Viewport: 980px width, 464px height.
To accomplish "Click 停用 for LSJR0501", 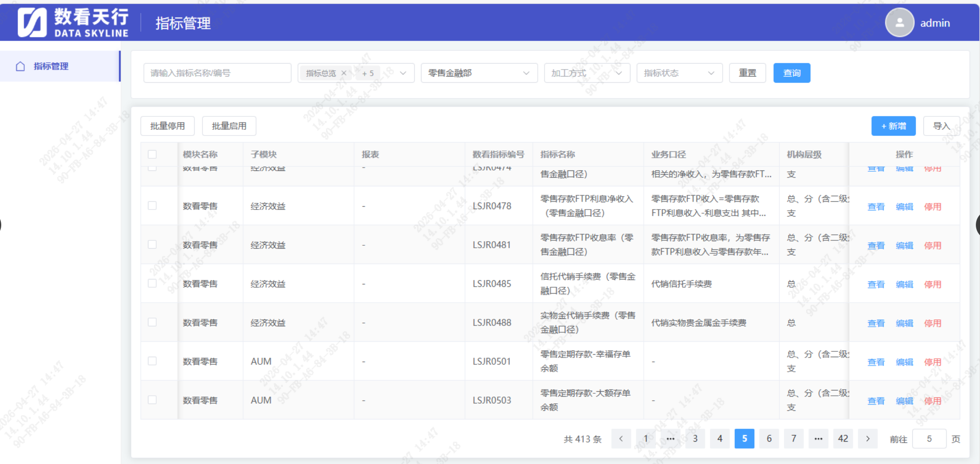I will point(933,362).
